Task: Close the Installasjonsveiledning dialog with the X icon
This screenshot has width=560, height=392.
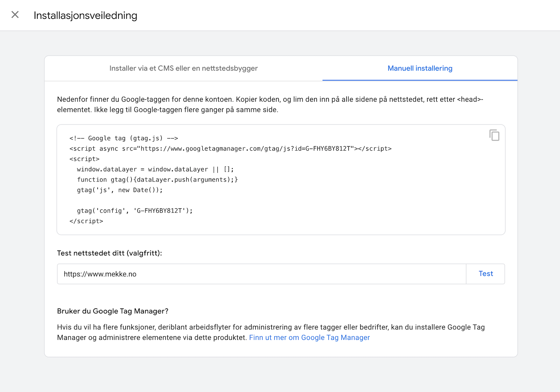Action: pyautogui.click(x=15, y=15)
